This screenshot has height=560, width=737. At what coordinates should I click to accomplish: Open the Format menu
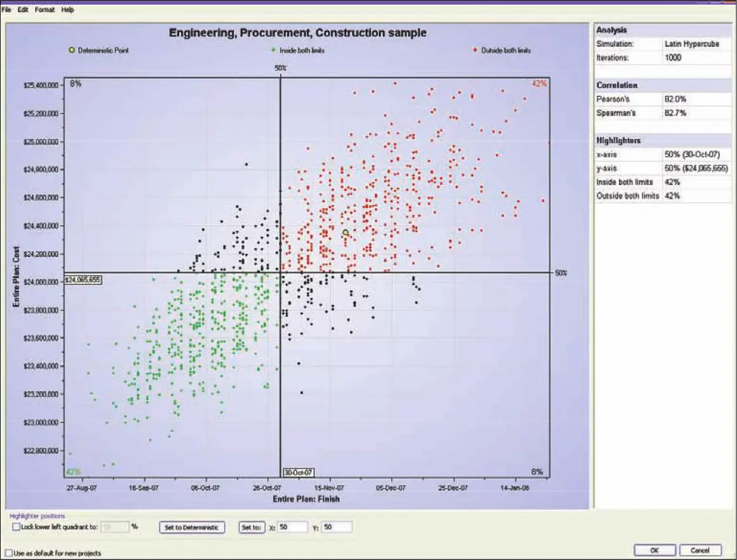(x=44, y=10)
